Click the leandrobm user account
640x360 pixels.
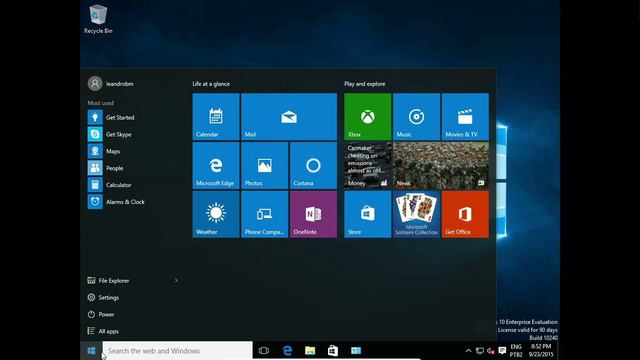[x=111, y=84]
